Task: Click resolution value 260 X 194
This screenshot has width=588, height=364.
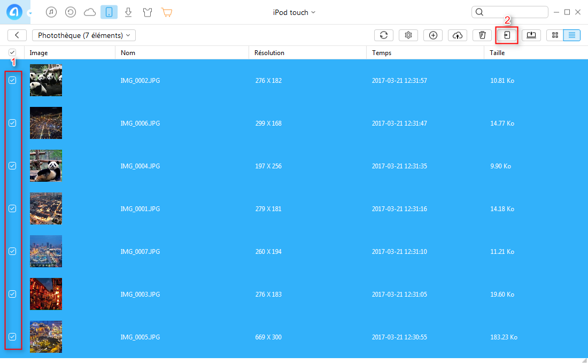Action: tap(268, 252)
